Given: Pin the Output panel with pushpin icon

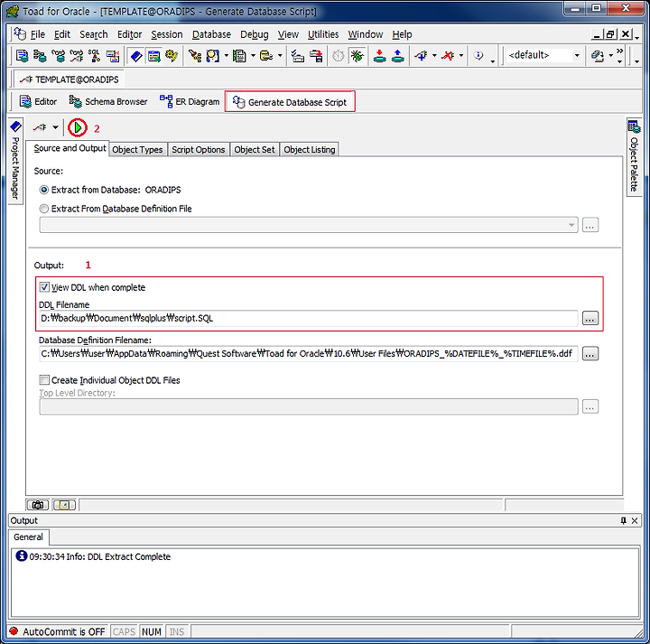Looking at the screenshot, I should [623, 520].
